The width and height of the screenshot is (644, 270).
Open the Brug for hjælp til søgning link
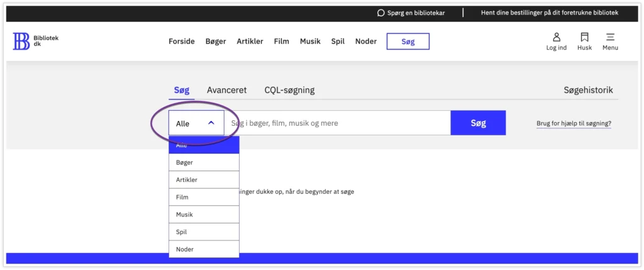pyautogui.click(x=574, y=123)
